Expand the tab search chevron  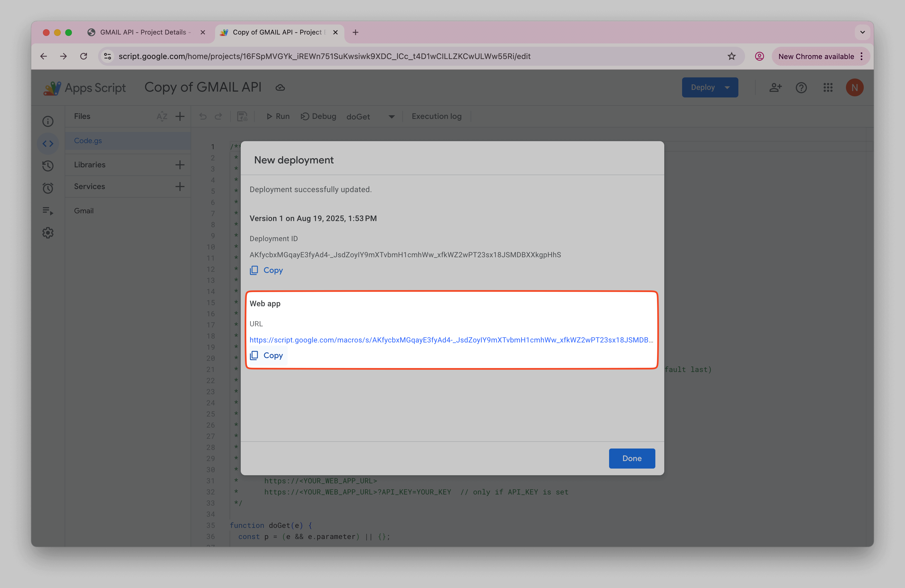[862, 32]
